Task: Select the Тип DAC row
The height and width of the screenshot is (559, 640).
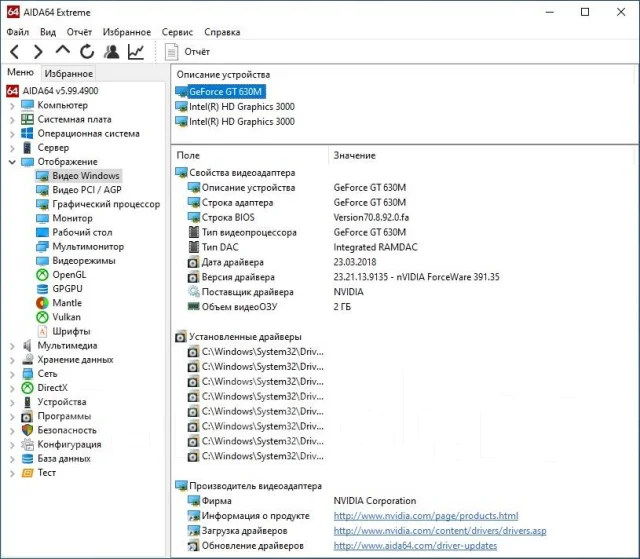Action: tap(303, 247)
